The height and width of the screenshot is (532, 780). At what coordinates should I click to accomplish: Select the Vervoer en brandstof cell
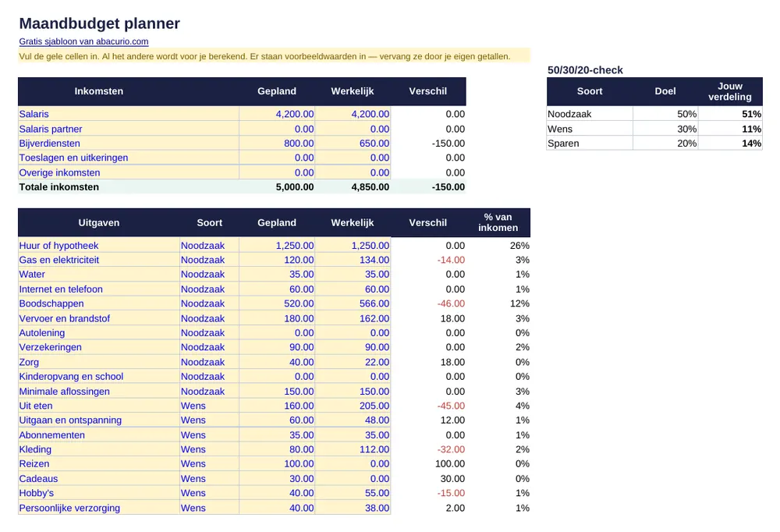[99, 318]
